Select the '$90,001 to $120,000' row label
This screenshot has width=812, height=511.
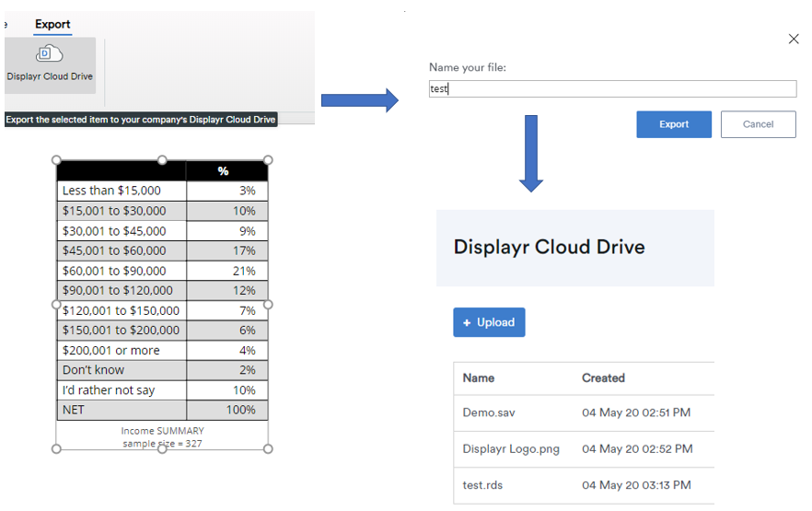[x=118, y=290]
